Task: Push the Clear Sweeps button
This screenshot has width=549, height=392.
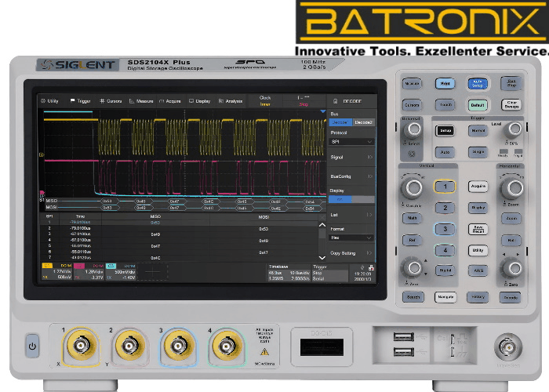Action: pyautogui.click(x=511, y=104)
